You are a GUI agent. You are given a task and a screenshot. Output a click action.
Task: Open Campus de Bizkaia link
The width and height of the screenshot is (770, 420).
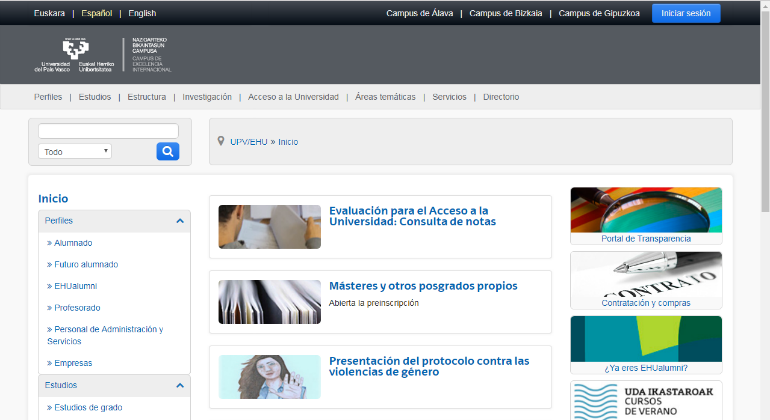click(505, 13)
